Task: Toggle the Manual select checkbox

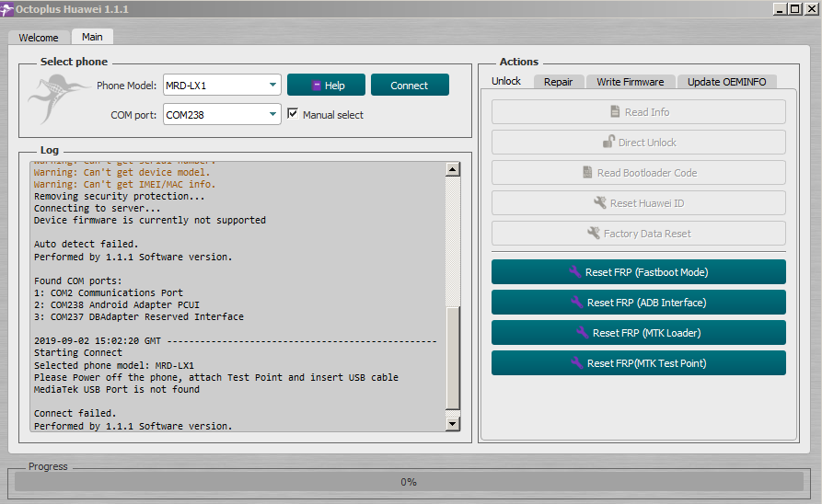Action: click(x=293, y=114)
